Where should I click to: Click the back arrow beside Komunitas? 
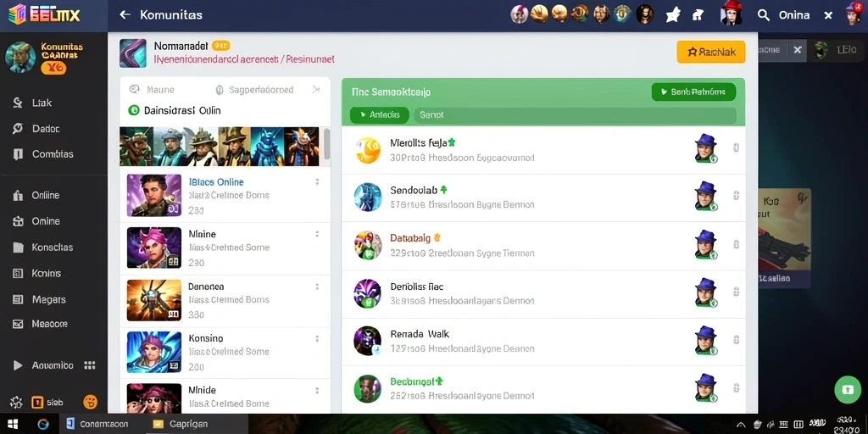click(125, 15)
